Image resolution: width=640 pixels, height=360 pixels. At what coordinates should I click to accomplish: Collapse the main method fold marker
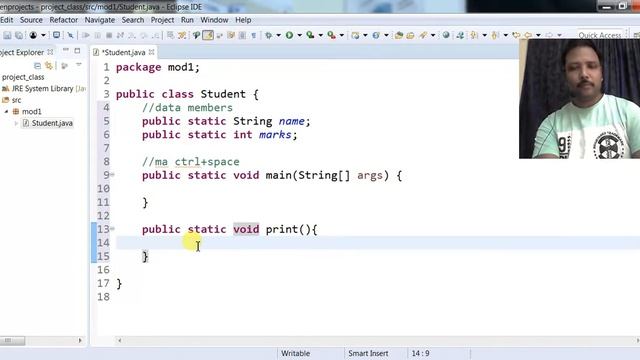[x=112, y=175]
